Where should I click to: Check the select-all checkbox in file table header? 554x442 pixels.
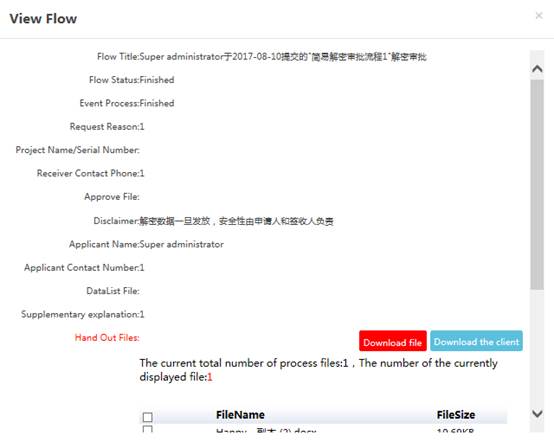[x=148, y=417]
